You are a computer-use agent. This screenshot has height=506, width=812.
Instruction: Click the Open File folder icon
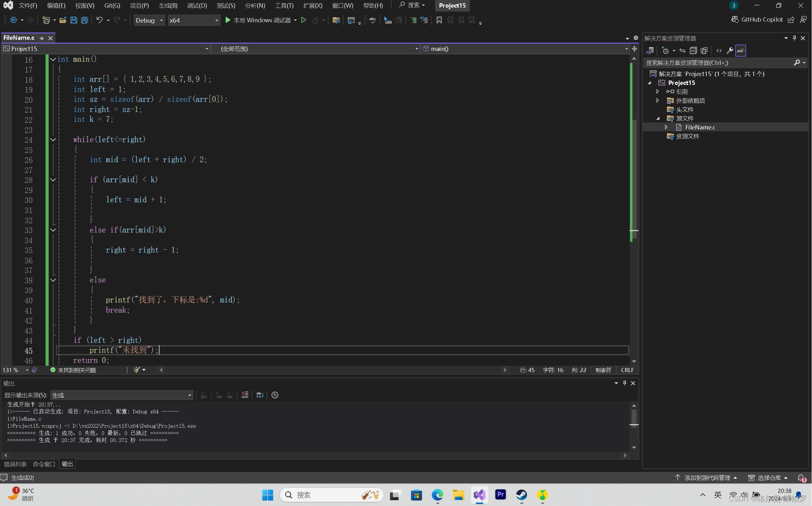[x=62, y=20]
